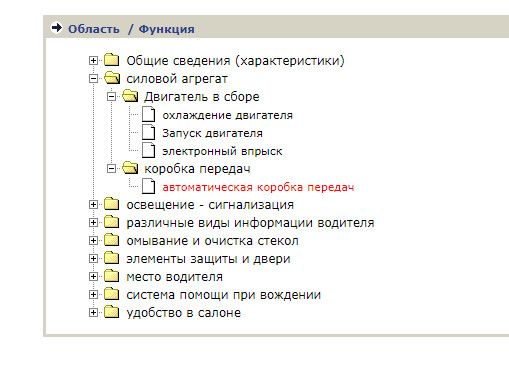The image size is (509, 376).
Task: Select the удобство в салоне label
Action: click(183, 313)
